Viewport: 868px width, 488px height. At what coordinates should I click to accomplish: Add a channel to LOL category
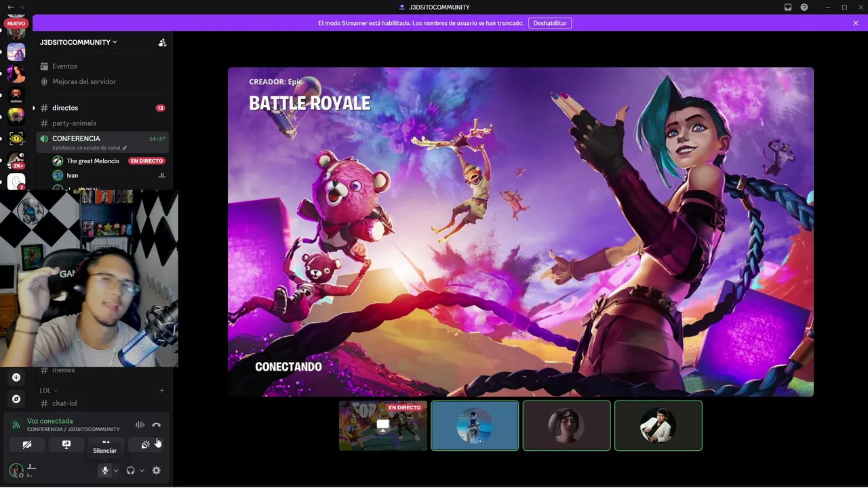[161, 390]
